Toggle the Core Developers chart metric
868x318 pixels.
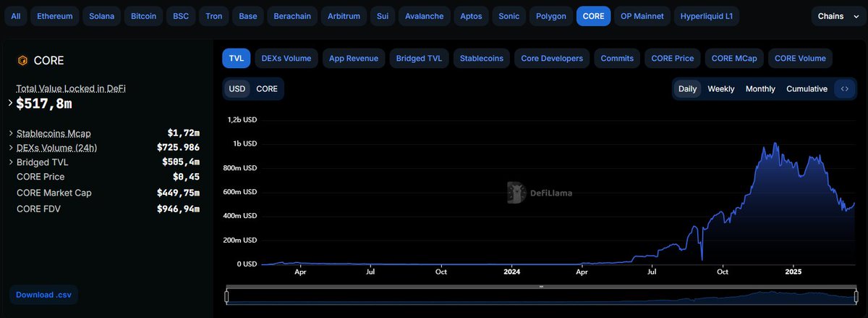tap(552, 59)
